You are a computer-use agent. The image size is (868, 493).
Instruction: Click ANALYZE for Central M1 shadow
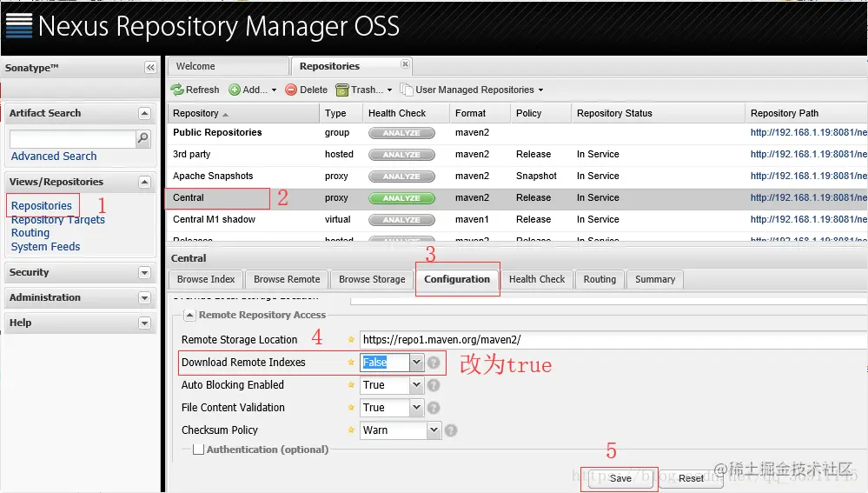point(401,220)
